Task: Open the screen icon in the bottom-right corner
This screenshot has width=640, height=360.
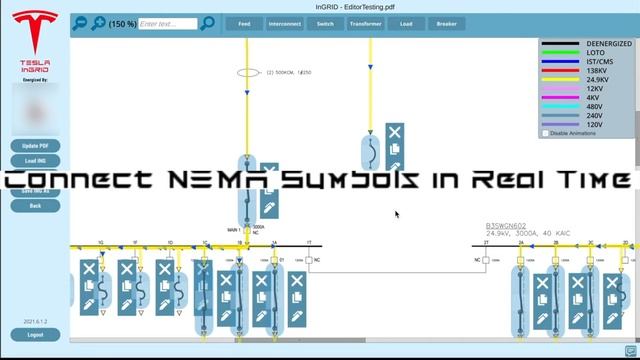Action: [x=631, y=351]
